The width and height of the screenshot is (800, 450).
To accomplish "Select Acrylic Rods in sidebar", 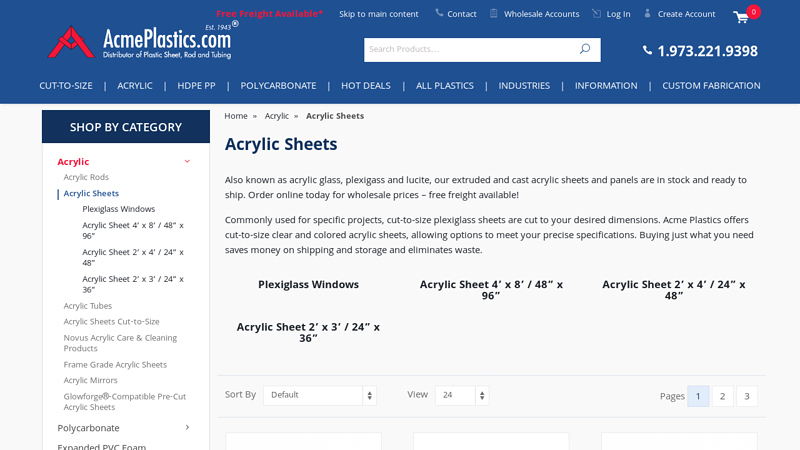I will (86, 177).
